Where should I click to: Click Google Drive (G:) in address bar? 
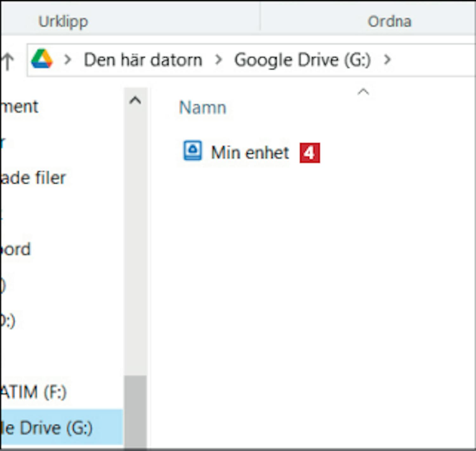(x=302, y=60)
